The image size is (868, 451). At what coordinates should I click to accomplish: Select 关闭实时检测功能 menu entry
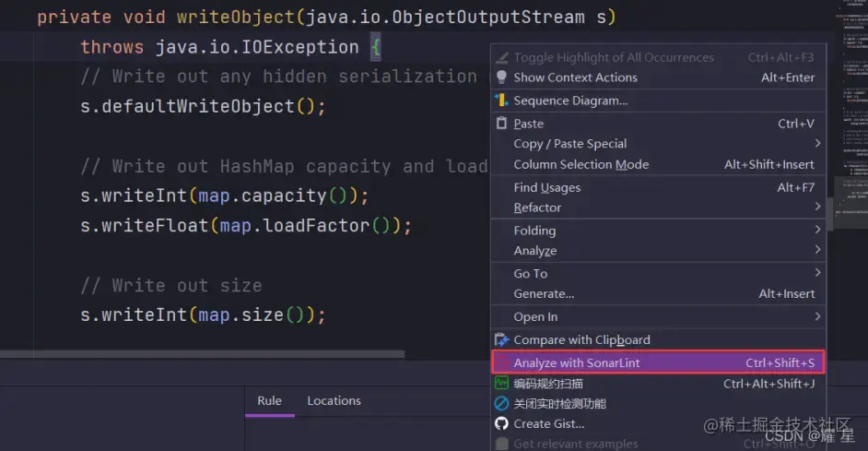pyautogui.click(x=658, y=404)
